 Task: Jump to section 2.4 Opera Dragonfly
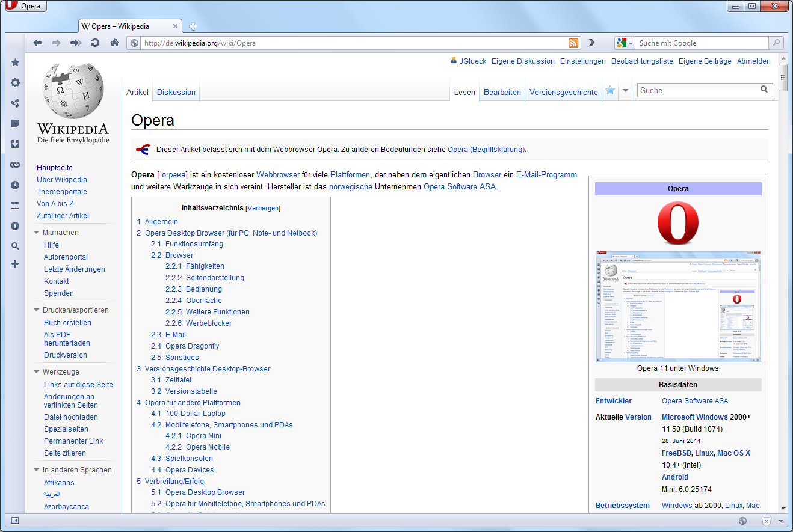(185, 346)
